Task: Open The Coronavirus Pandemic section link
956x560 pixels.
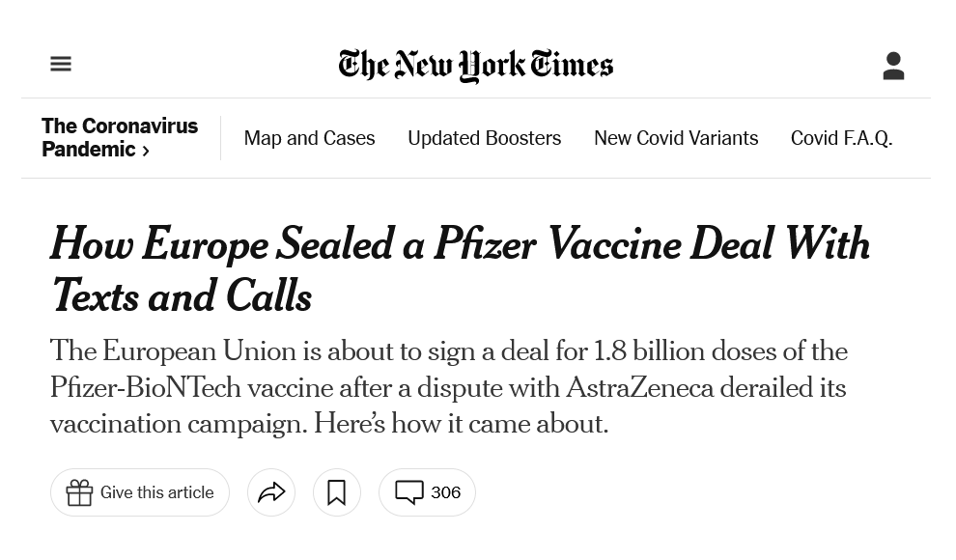Action: click(119, 137)
